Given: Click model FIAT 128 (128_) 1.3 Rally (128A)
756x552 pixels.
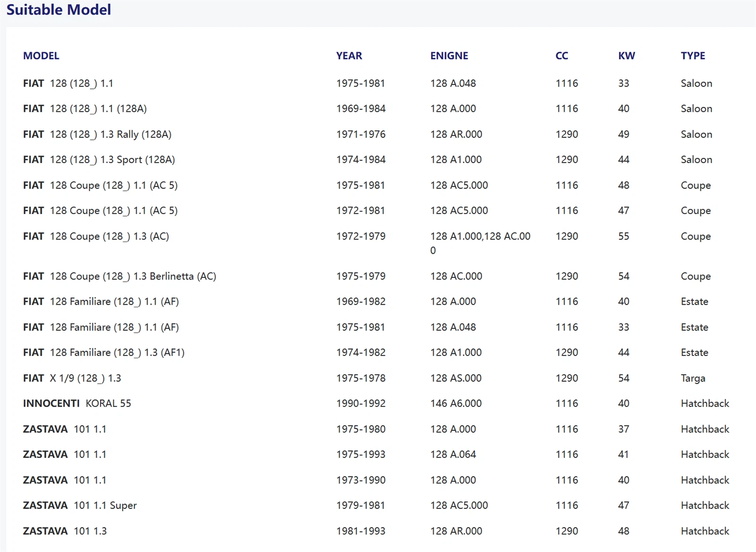Looking at the screenshot, I should [97, 134].
